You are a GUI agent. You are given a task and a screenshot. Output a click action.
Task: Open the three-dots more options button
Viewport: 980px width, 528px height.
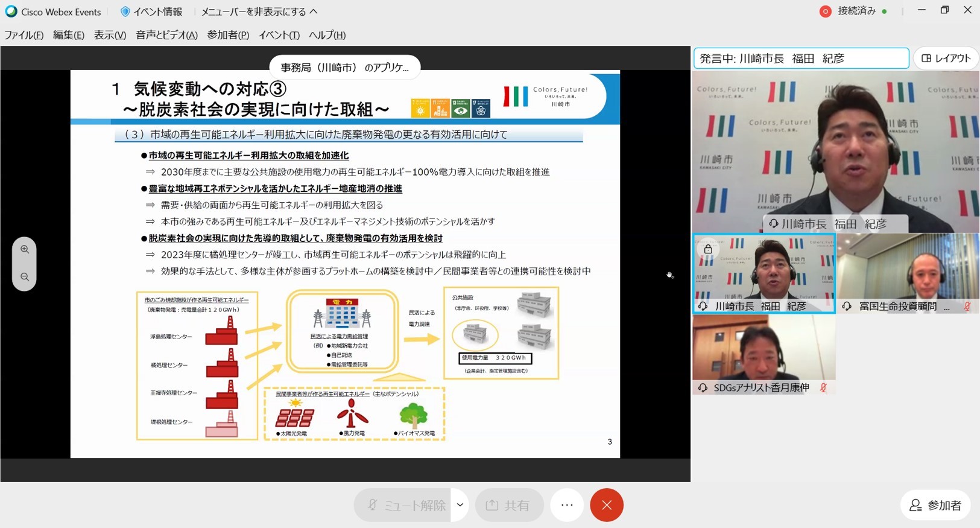point(566,505)
